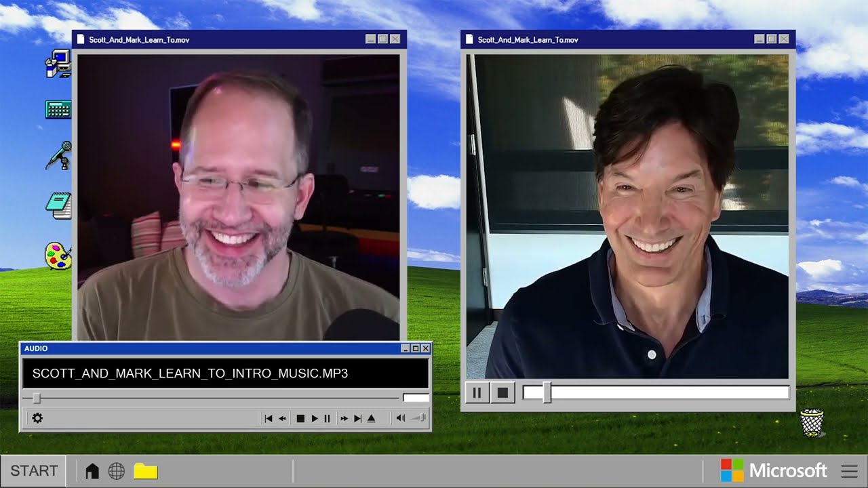Skip to previous track in audio player
Image resolution: width=868 pixels, height=488 pixels.
click(x=268, y=419)
